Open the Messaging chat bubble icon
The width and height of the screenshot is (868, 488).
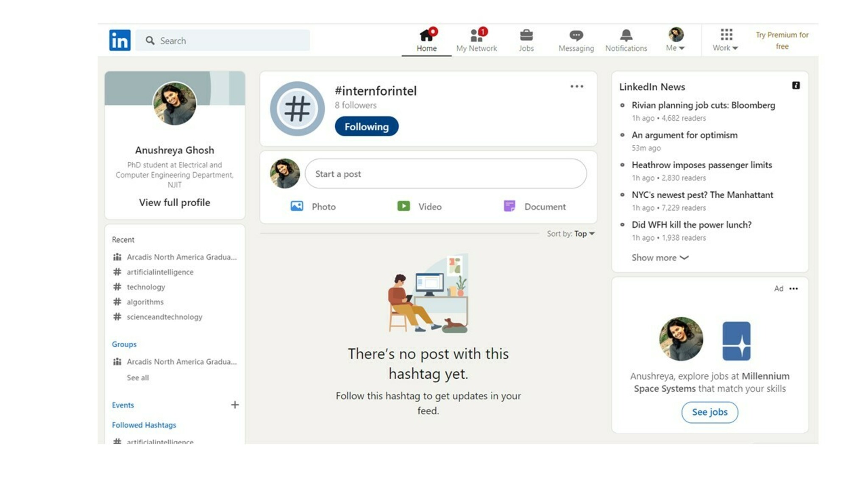coord(576,36)
